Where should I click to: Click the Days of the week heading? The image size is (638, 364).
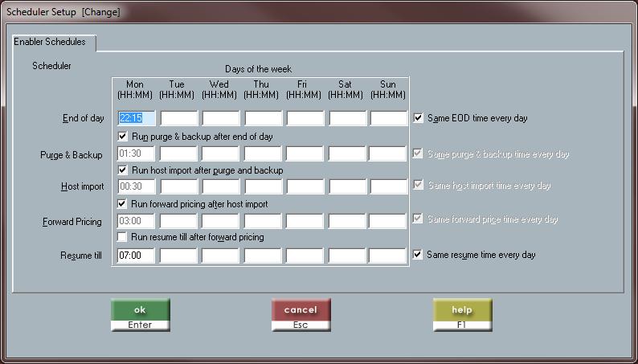pyautogui.click(x=259, y=69)
